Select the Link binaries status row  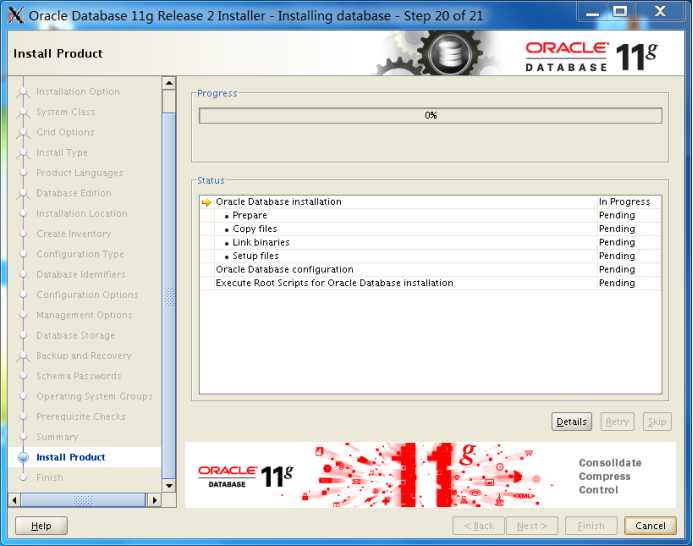430,242
